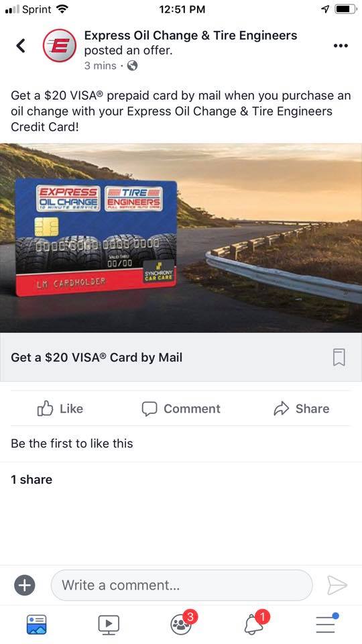This screenshot has width=362, height=644.
Task: Open Express Oil Change profile picture
Action: 60,46
